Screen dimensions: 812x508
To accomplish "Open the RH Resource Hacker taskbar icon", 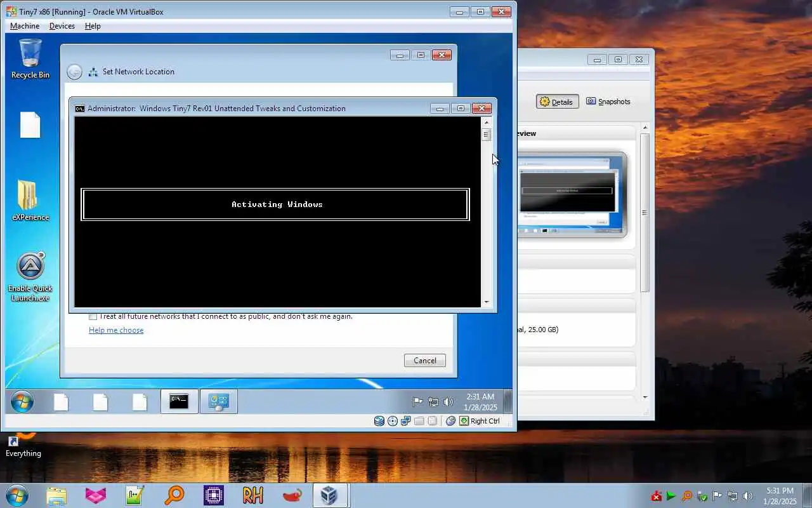I will click(x=253, y=495).
